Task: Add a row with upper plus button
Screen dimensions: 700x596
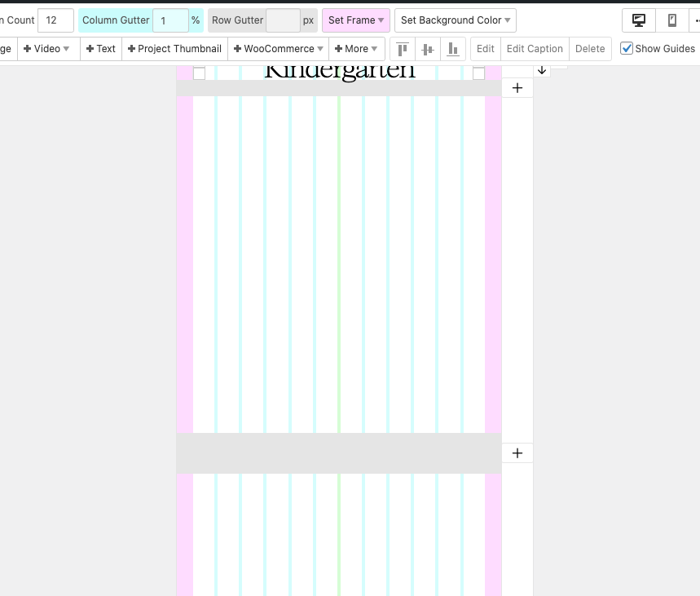Action: click(517, 88)
